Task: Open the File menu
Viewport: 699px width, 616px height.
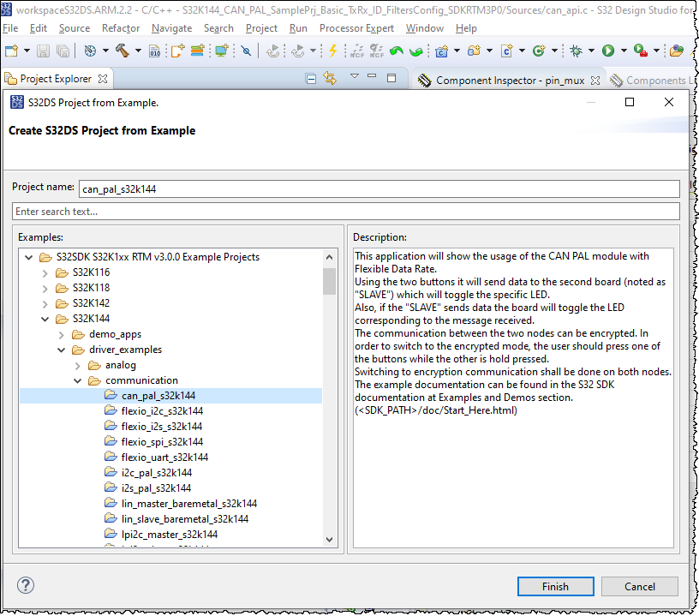Action: 10,28
